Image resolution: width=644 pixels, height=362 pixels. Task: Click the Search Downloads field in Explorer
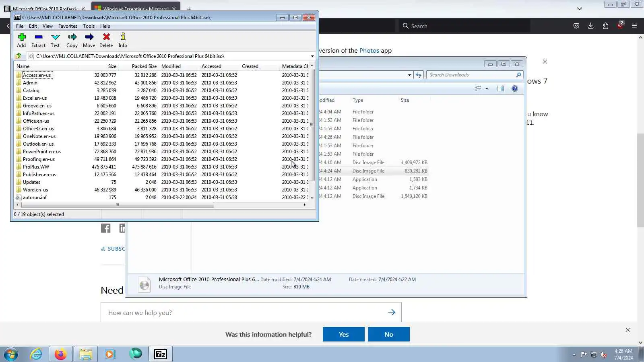pyautogui.click(x=474, y=75)
